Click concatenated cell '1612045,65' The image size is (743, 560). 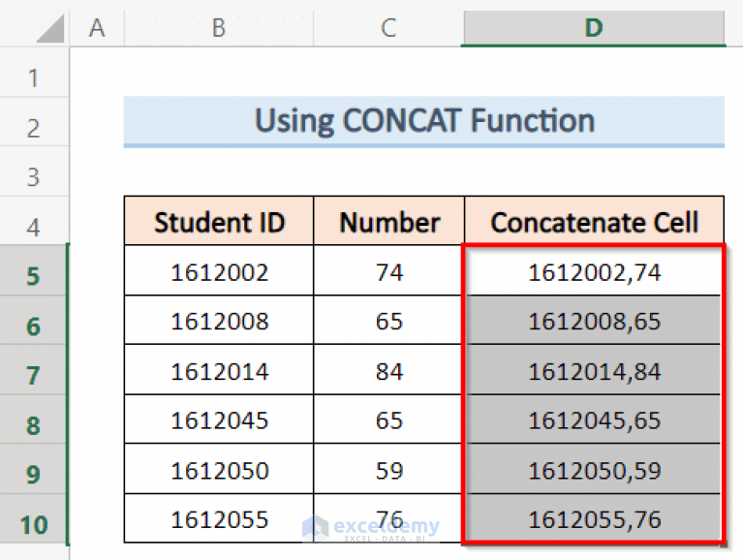coord(594,420)
